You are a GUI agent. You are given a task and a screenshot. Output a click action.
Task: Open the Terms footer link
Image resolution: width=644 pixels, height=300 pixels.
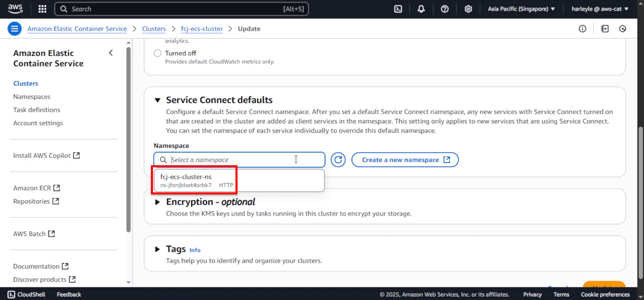point(561,294)
